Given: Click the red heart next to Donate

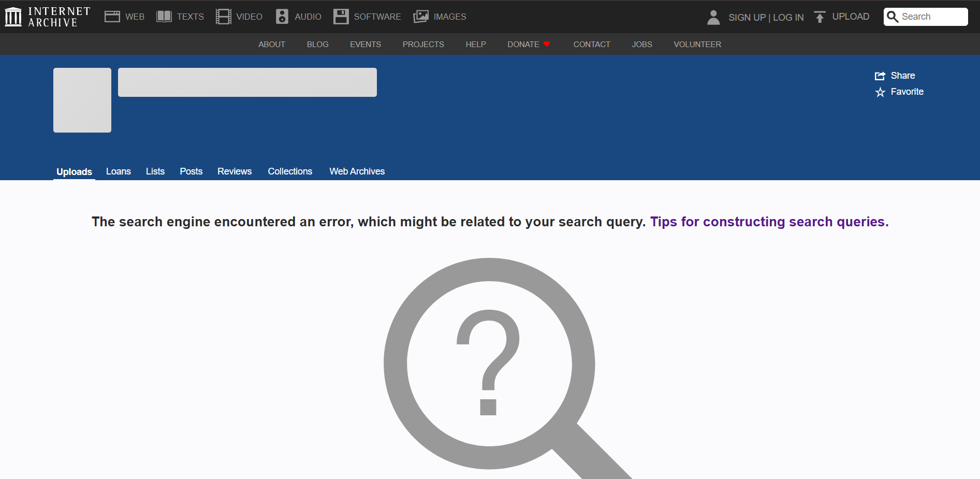Looking at the screenshot, I should [x=547, y=44].
